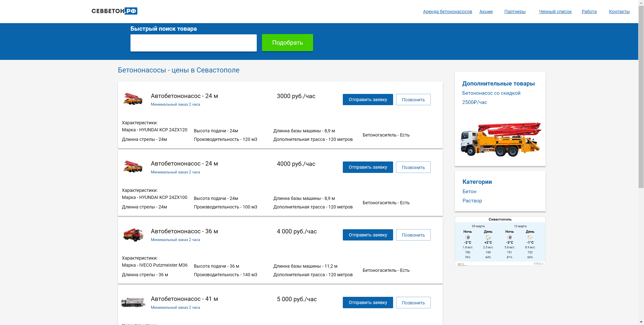Click the СЕВБЕТОН.РФ logo
The width and height of the screenshot is (644, 325).
click(114, 11)
